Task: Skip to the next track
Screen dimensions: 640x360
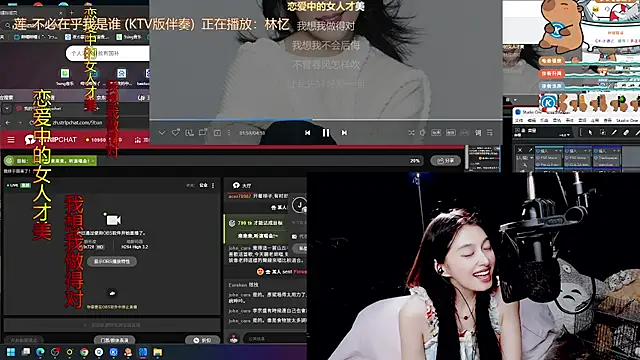Action: [344, 133]
